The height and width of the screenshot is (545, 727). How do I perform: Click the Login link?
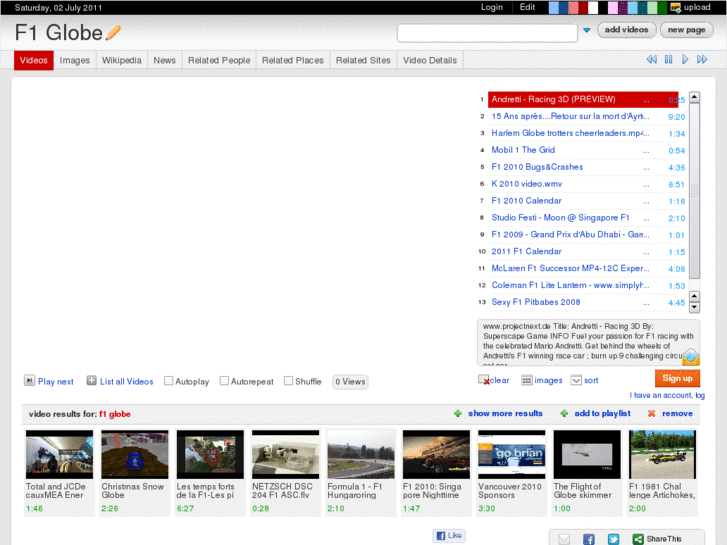(x=491, y=7)
